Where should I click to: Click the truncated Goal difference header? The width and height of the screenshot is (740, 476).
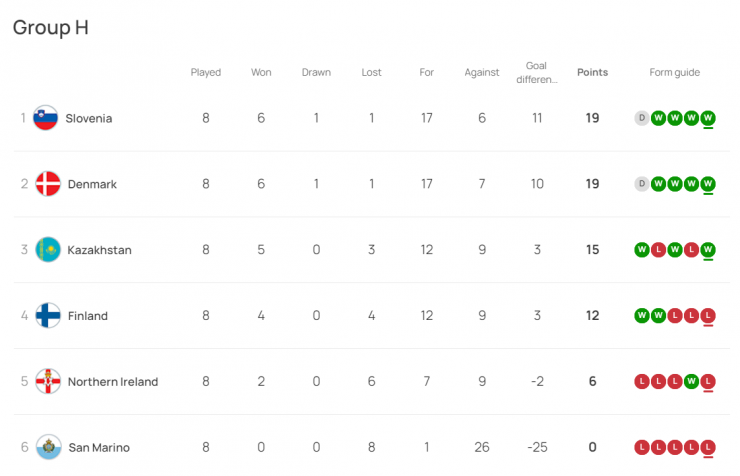[536, 72]
